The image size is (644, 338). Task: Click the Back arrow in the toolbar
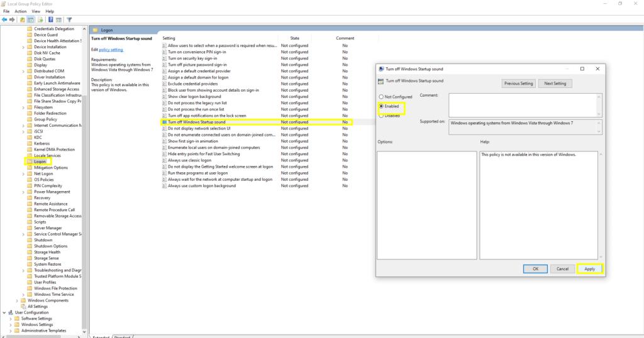point(4,19)
